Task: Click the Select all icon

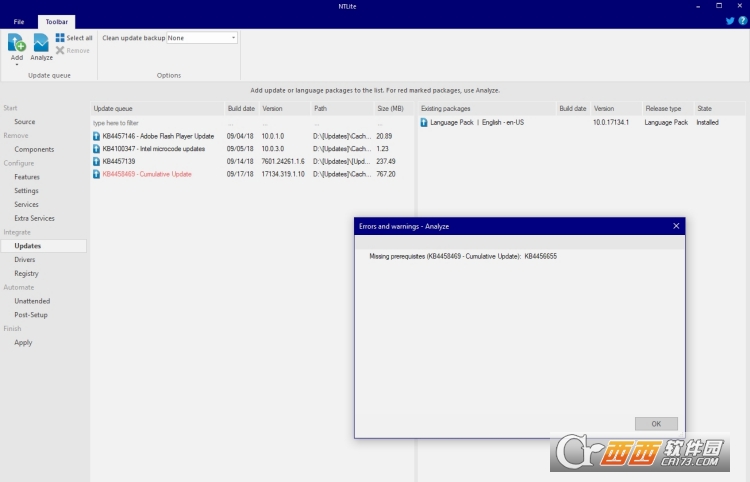Action: [x=60, y=37]
